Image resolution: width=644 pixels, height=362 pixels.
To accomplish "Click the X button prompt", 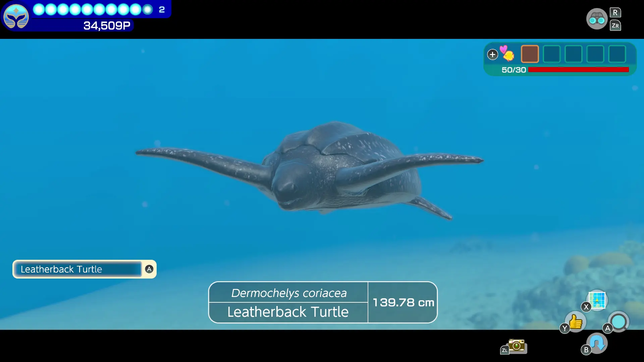I will click(586, 307).
